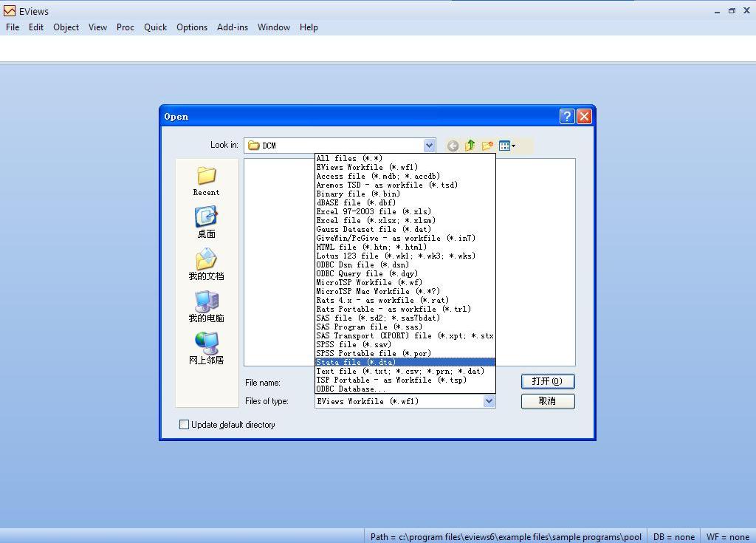Go to Desktop (桌面) shortcut
This screenshot has width=756, height=543.
[207, 222]
